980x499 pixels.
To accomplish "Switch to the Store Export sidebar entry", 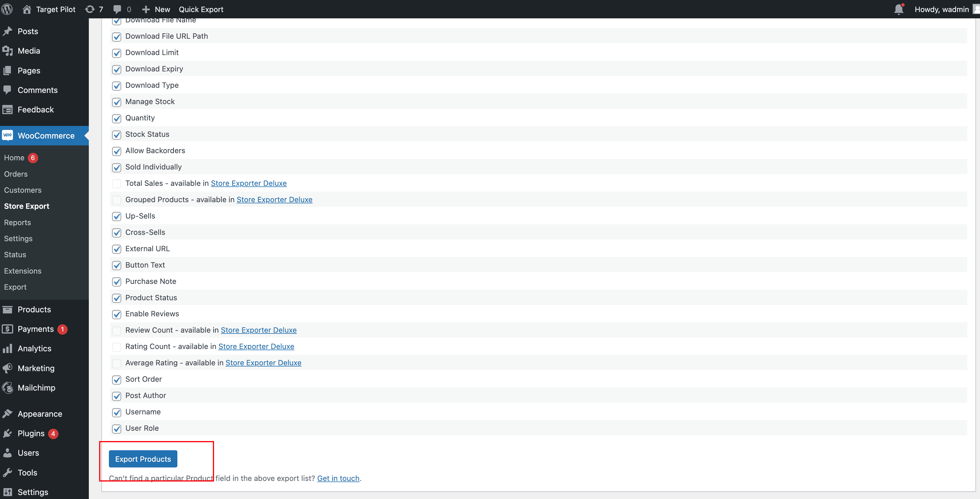I will pyautogui.click(x=27, y=206).
